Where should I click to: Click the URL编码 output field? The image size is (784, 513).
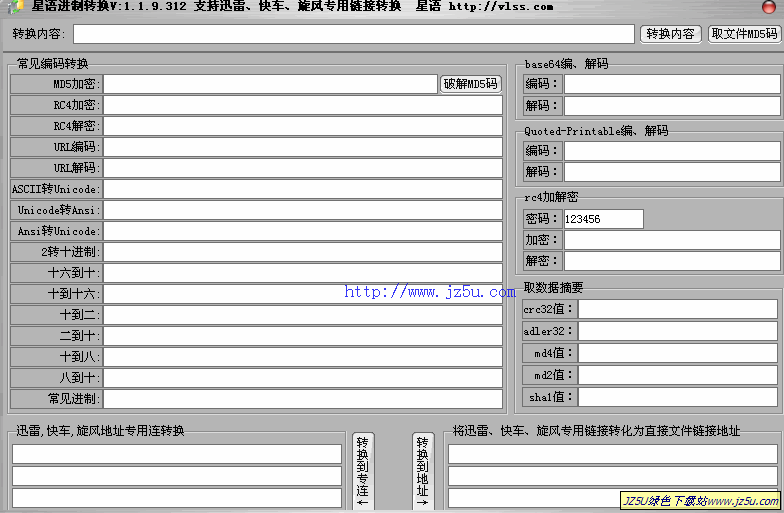[303, 147]
